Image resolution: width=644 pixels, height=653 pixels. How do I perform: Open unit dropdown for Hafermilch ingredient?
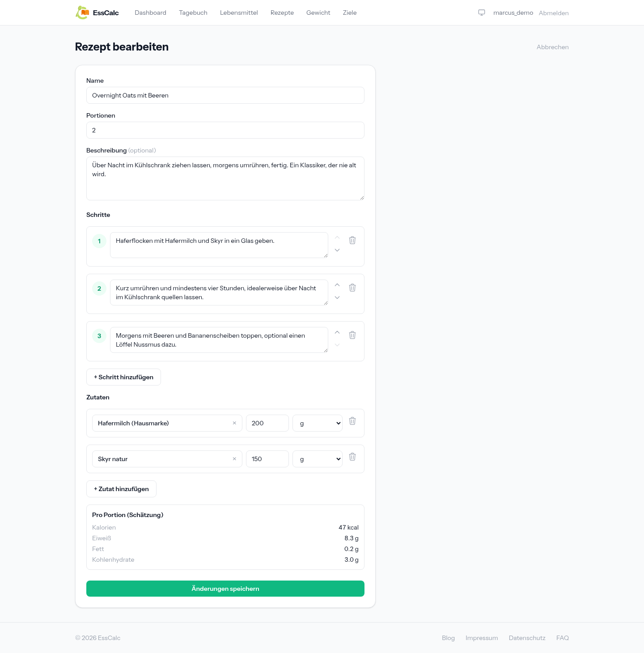click(x=318, y=423)
